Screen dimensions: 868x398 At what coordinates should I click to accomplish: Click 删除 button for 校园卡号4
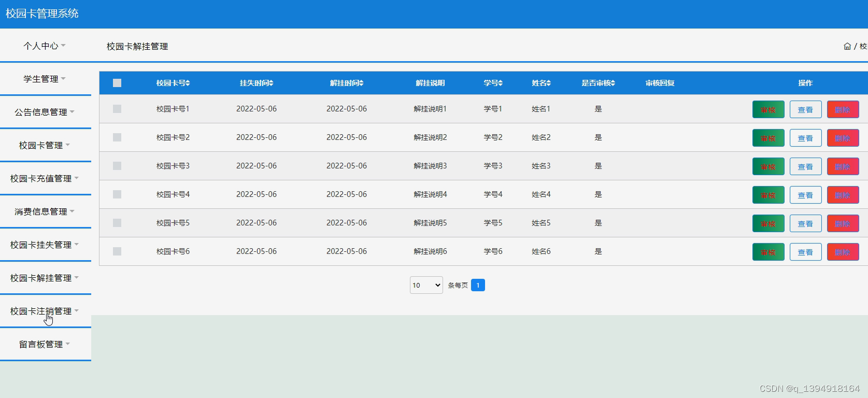[x=843, y=195]
